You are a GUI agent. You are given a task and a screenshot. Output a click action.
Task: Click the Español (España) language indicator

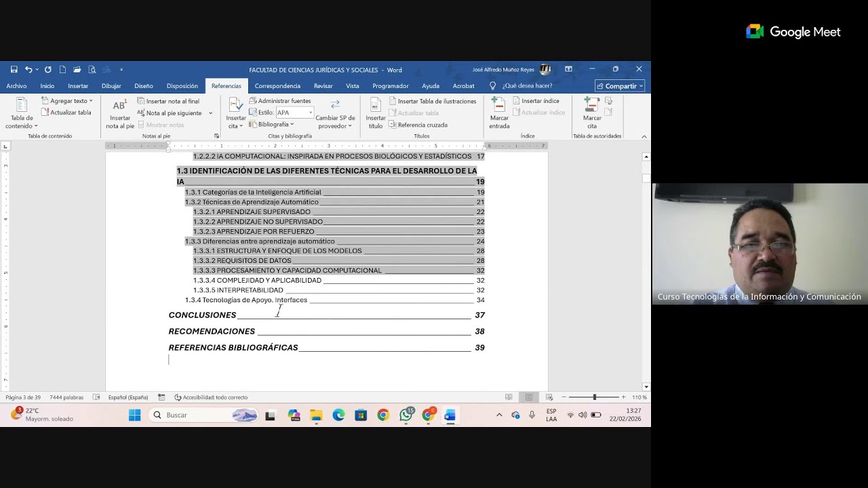tap(128, 397)
